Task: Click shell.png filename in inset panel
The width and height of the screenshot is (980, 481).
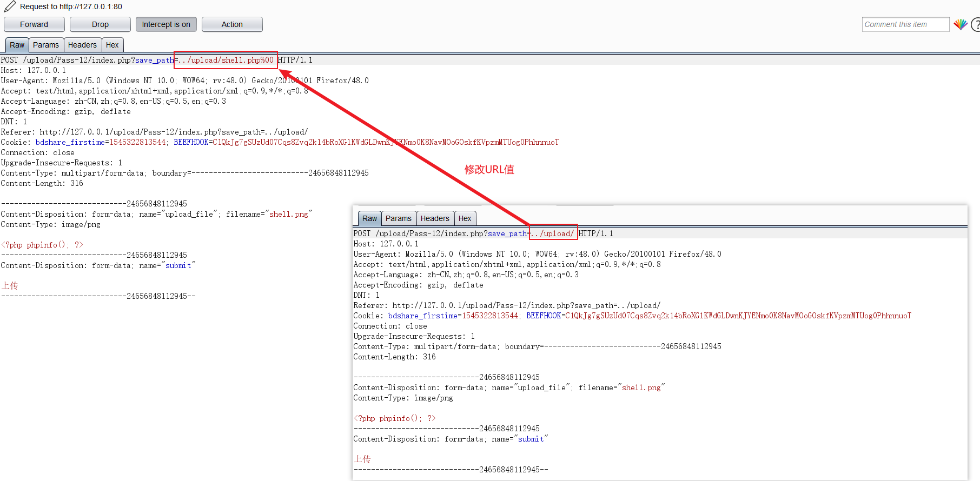Action: pos(641,388)
